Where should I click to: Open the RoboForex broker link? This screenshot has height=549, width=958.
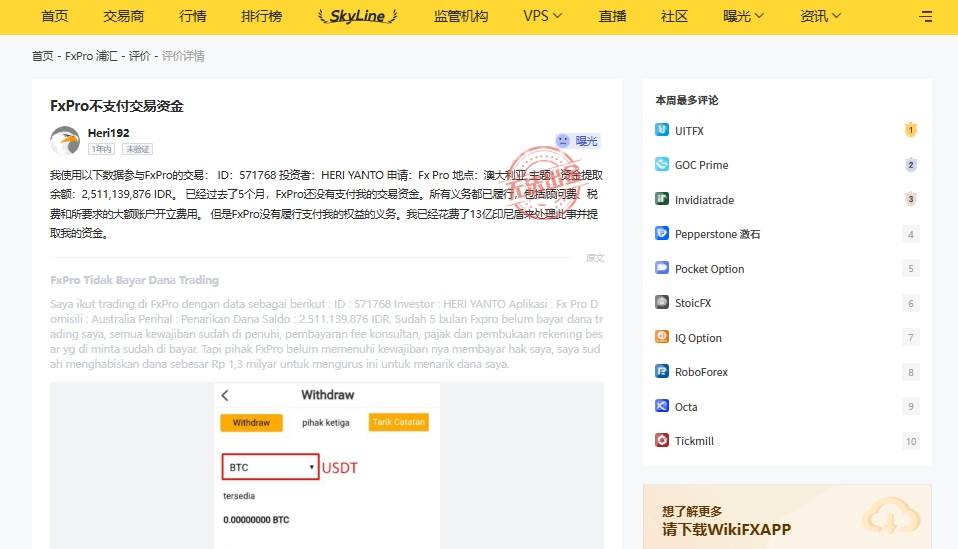pyautogui.click(x=701, y=372)
